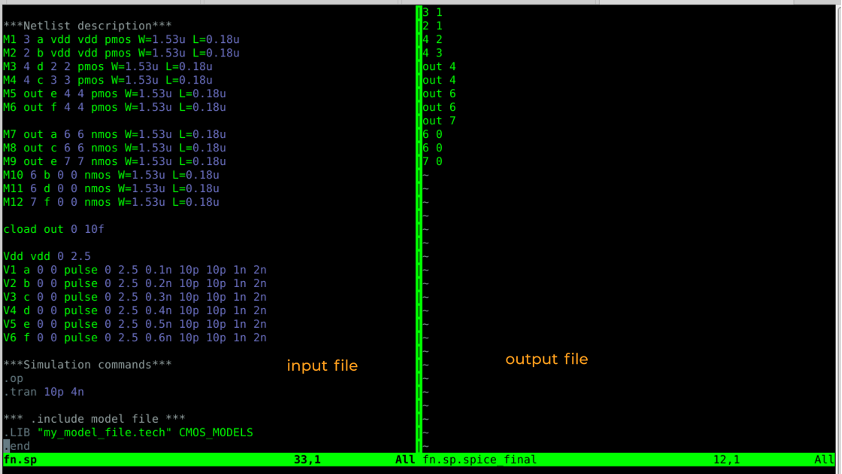The image size is (842, 474).
Task: Click the M9 'out e 7 7' nmos line
Action: (x=114, y=162)
